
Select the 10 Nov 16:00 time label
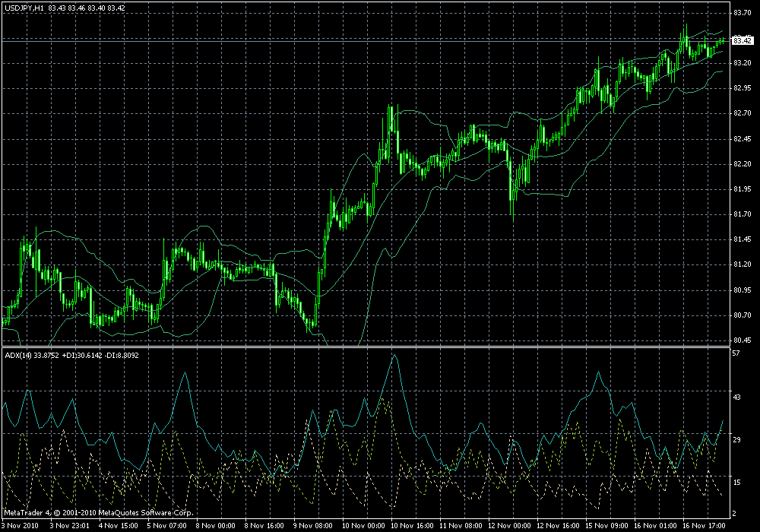click(x=410, y=526)
